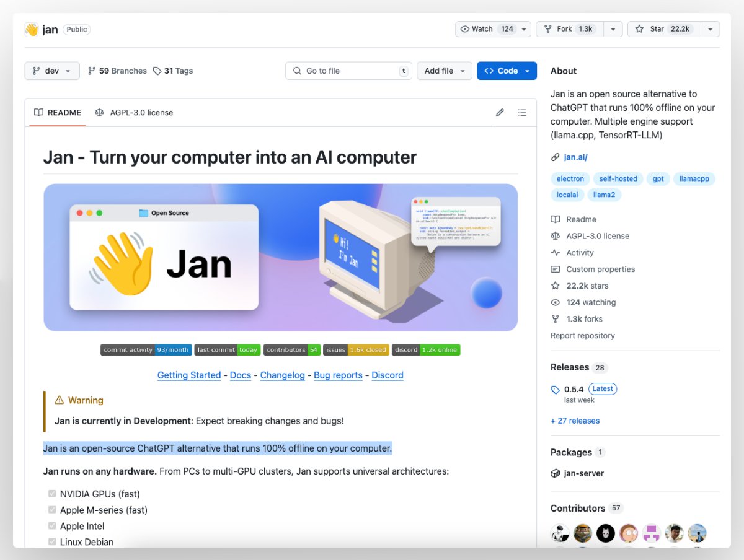This screenshot has height=560, width=744.
Task: Click the release tag icon beside 0.5.4
Action: (x=556, y=390)
